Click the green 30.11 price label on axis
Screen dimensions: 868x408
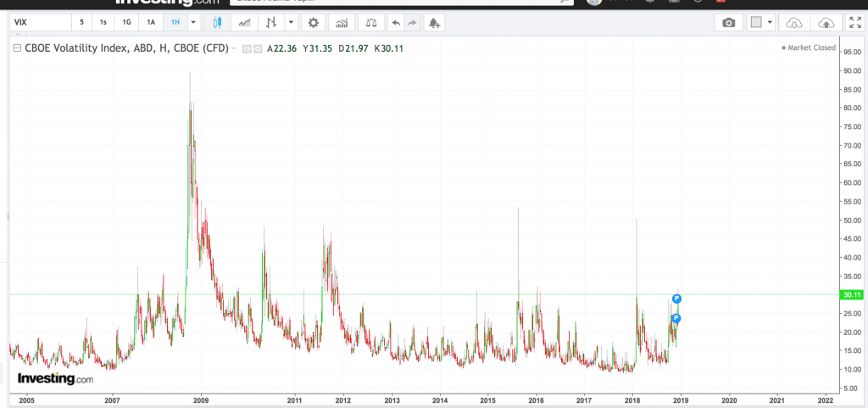click(852, 295)
